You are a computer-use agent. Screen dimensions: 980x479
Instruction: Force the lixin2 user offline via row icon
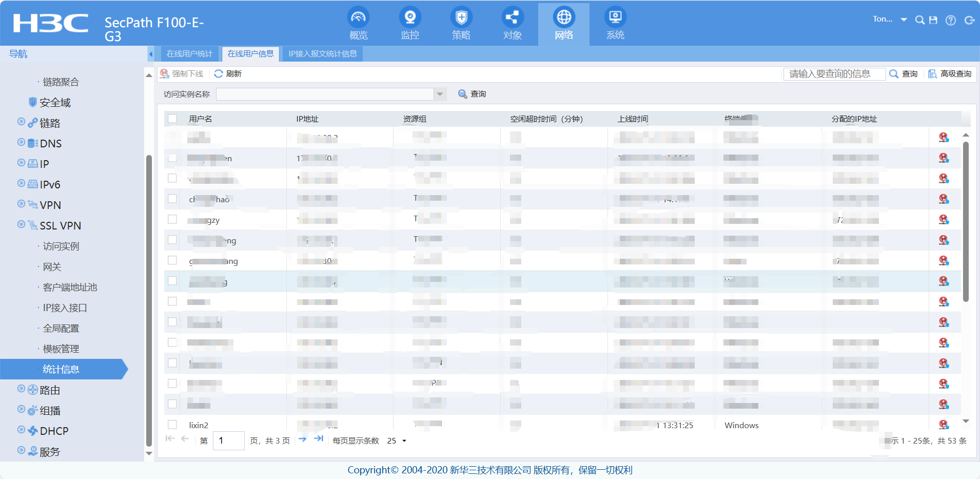pos(944,424)
